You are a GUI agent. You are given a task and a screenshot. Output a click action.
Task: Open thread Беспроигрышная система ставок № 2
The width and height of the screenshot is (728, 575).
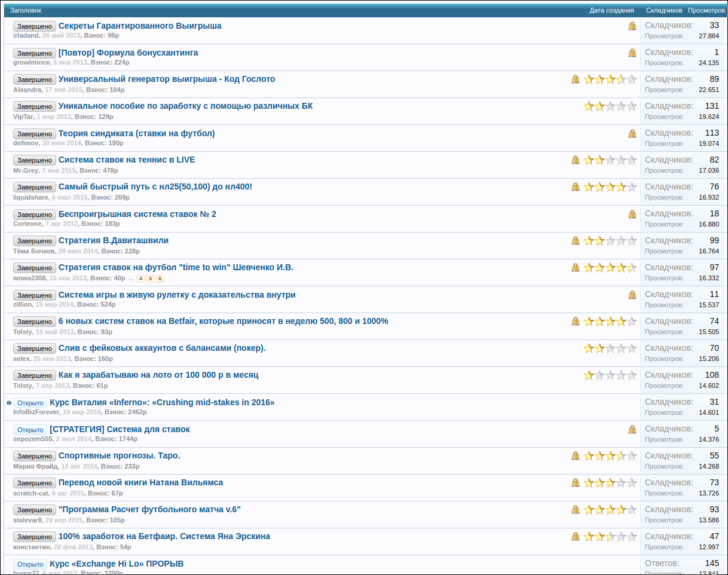coord(137,214)
